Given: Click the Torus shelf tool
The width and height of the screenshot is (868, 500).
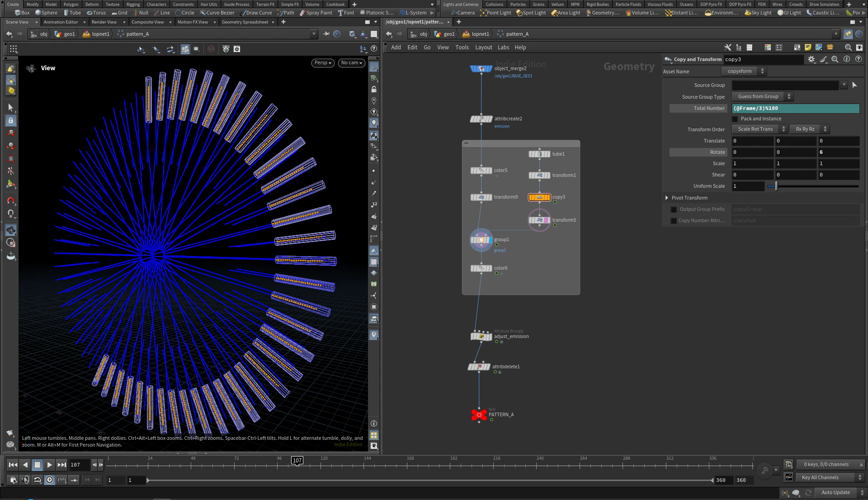Looking at the screenshot, I should 96,13.
